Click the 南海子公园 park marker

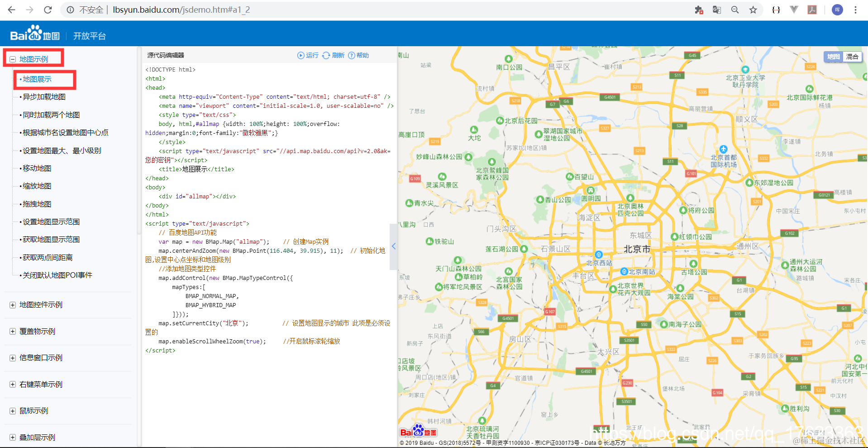664,324
